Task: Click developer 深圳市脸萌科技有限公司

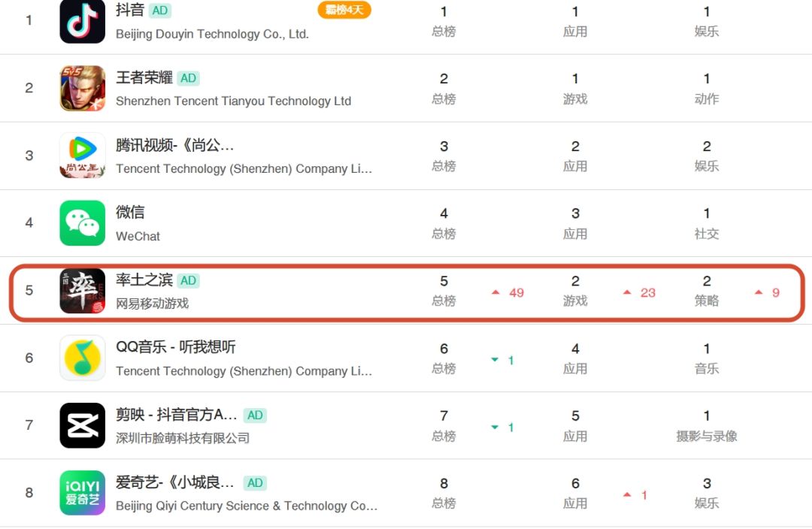Action: point(183,438)
